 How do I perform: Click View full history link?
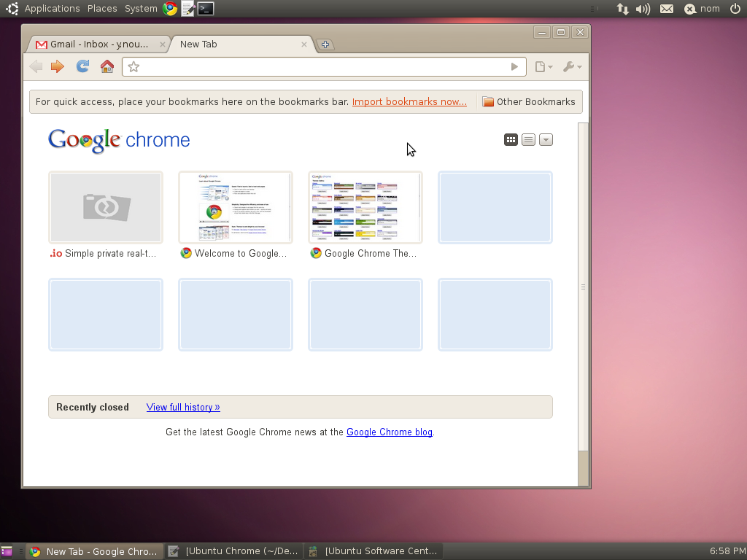tap(182, 407)
